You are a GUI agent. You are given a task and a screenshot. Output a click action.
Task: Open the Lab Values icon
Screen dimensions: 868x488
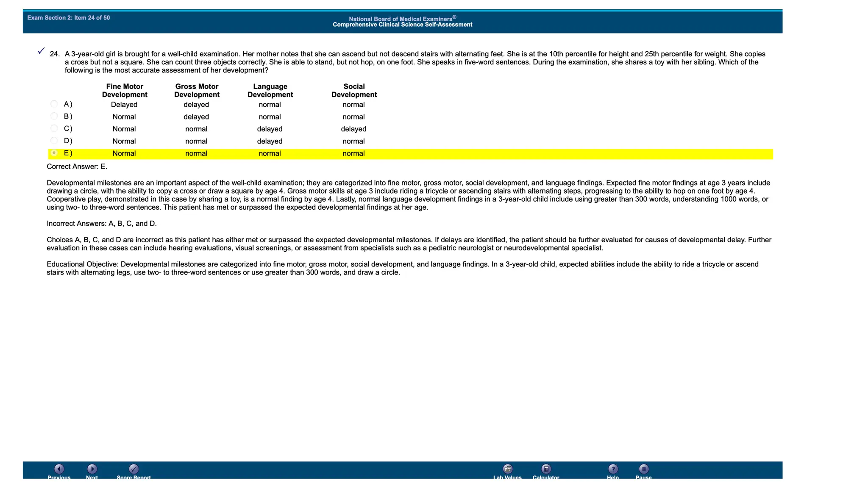pyautogui.click(x=507, y=469)
